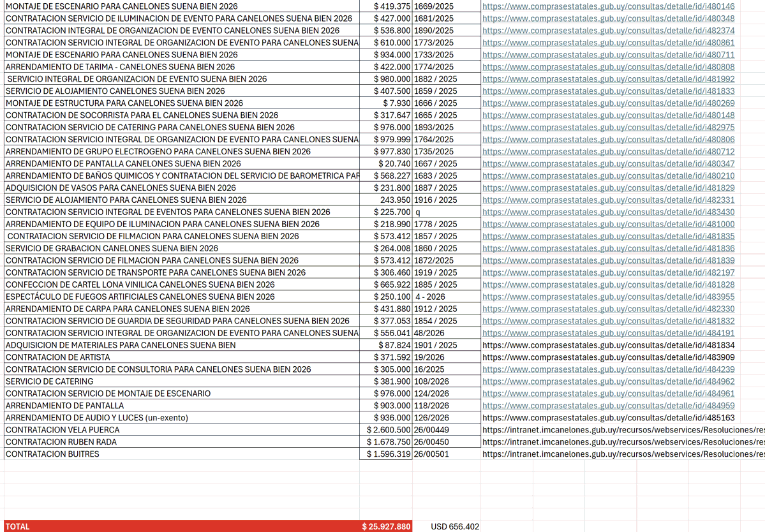This screenshot has height=532, width=765.
Task: Select the amount 243.950 without dollar sign
Action: click(x=386, y=200)
